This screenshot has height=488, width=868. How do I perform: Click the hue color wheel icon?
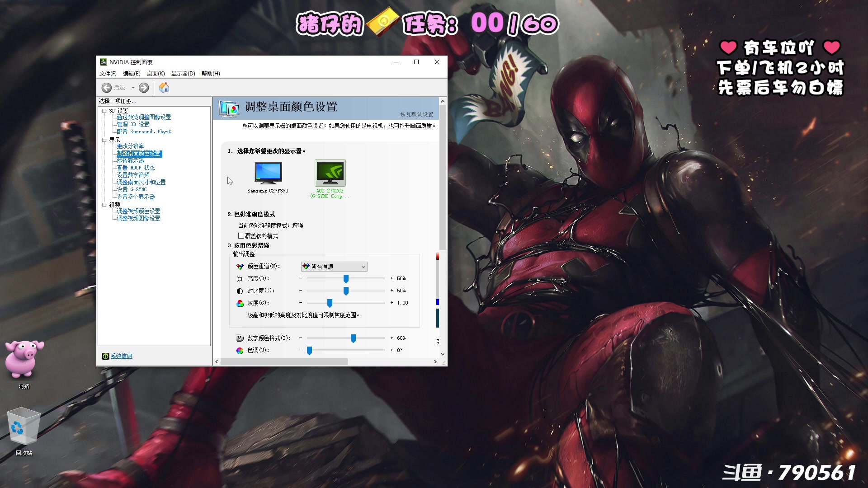[x=240, y=350]
